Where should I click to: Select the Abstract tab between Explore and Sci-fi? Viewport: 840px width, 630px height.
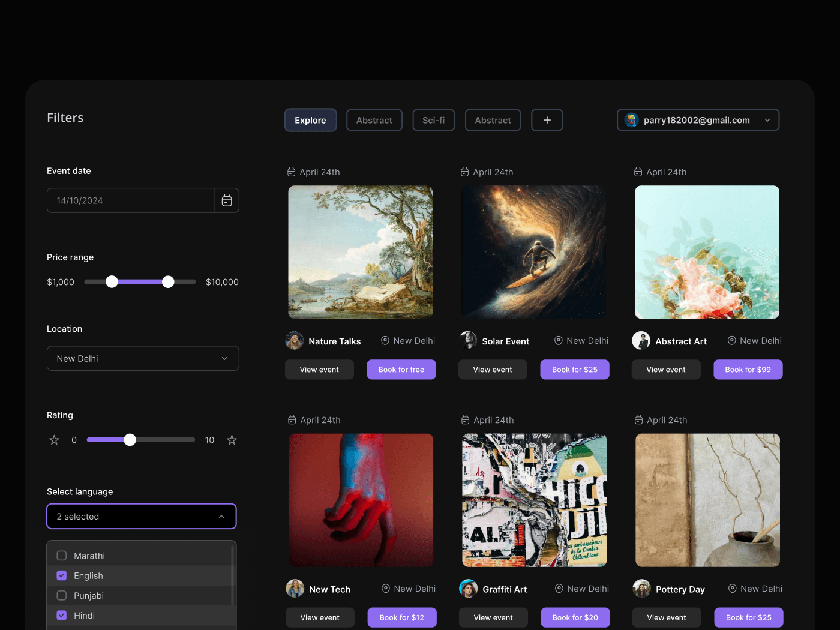(374, 120)
